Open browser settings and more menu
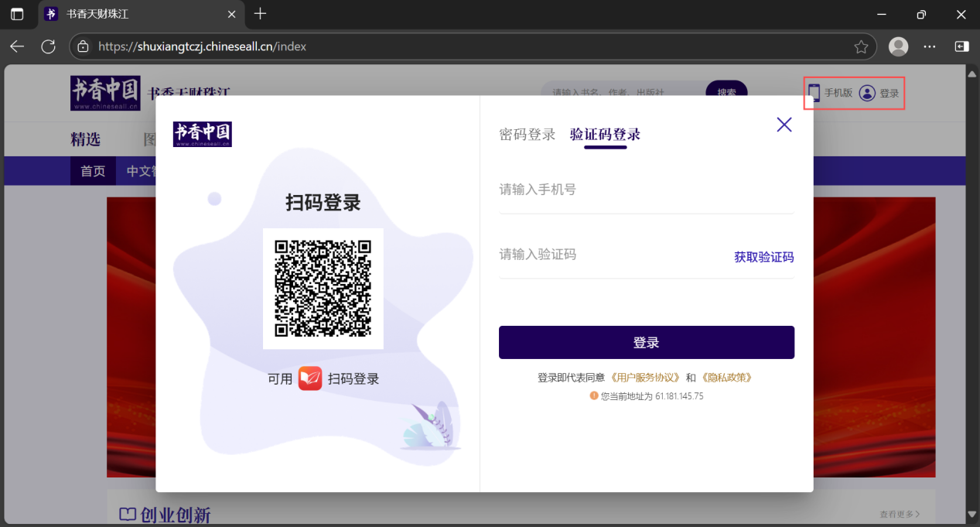 click(930, 46)
